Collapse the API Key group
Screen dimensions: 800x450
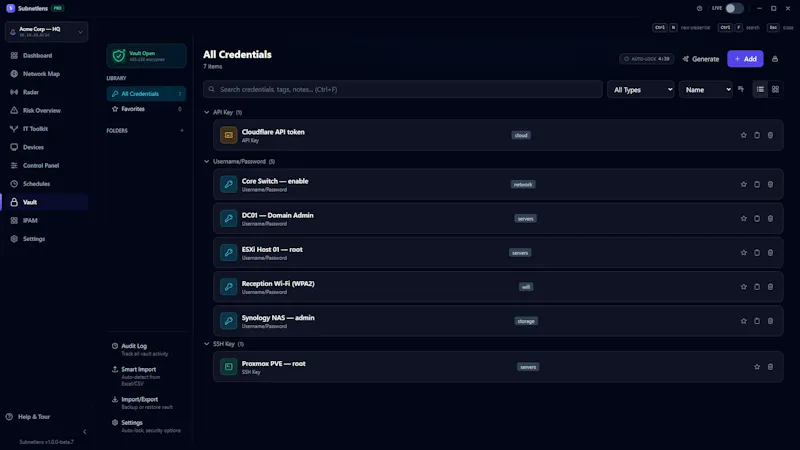(x=207, y=112)
